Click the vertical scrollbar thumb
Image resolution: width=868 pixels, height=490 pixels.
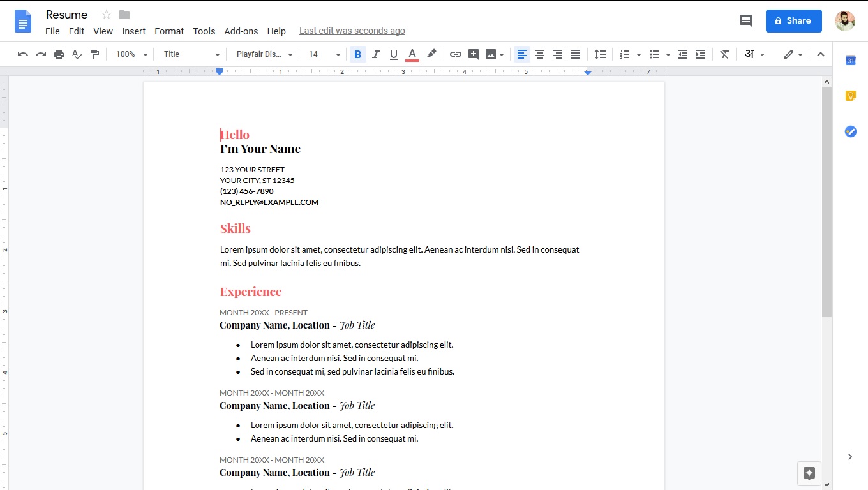(x=827, y=202)
